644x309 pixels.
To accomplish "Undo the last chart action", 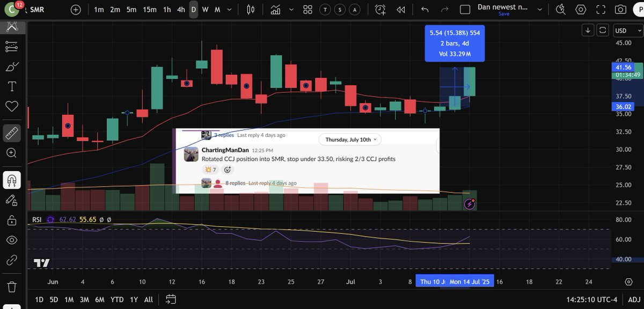I will click(425, 10).
